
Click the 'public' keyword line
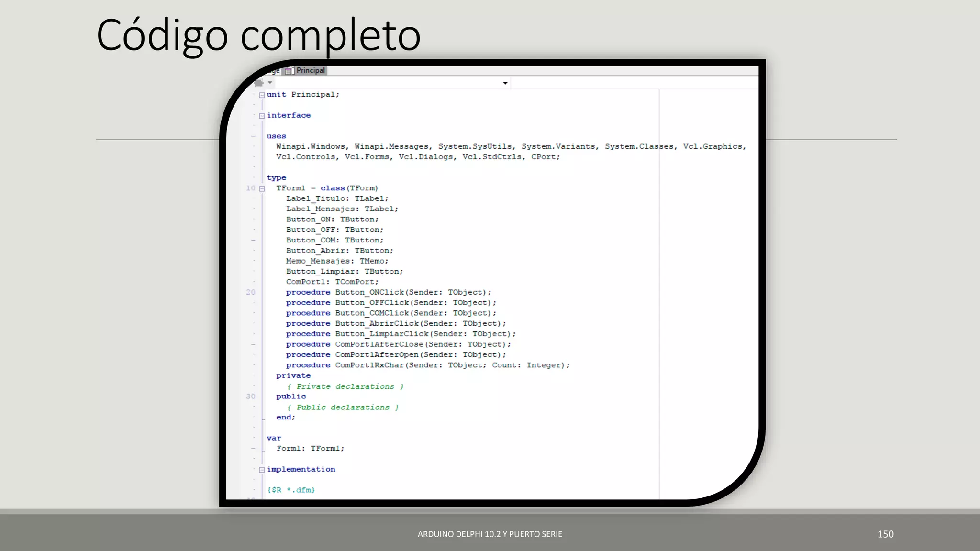click(291, 397)
